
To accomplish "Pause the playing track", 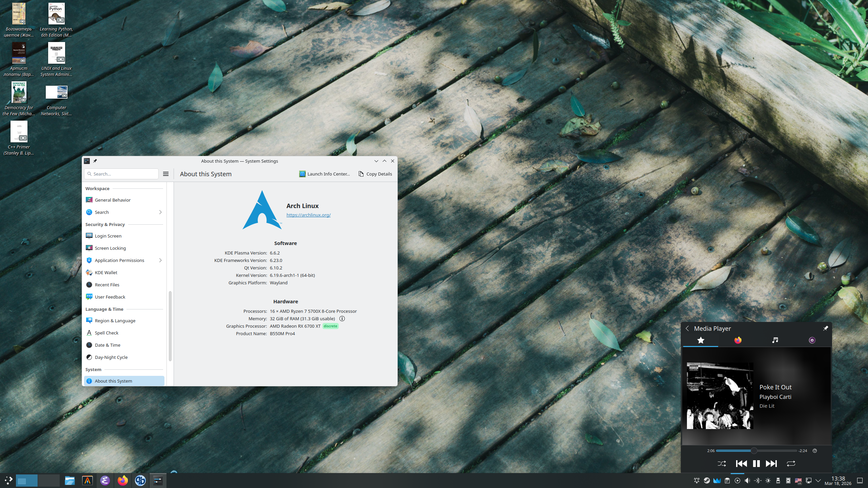I will click(x=756, y=464).
